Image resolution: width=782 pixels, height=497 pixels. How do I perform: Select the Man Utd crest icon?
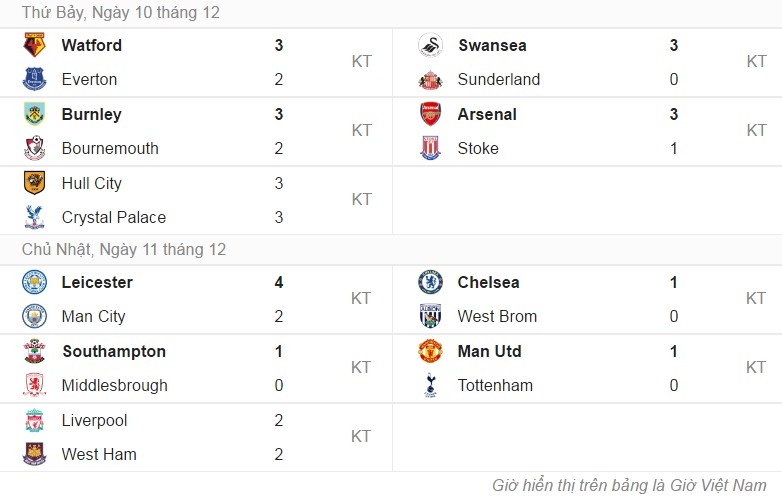point(431,351)
